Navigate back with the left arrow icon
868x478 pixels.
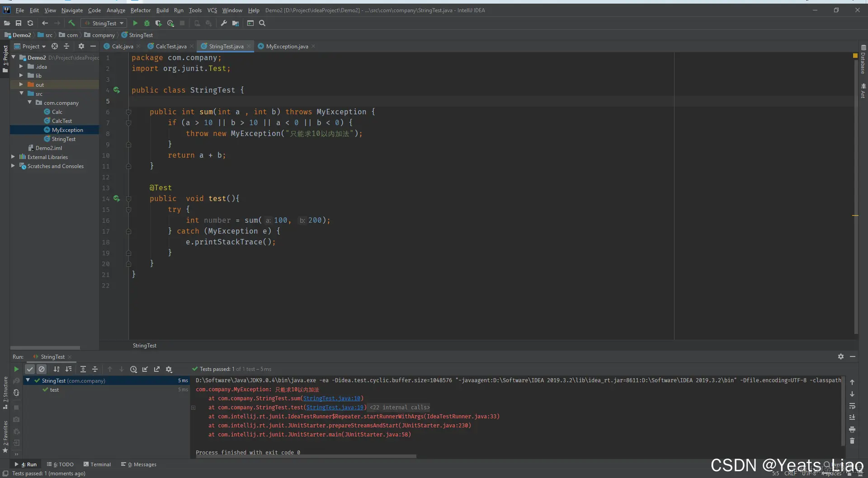45,23
